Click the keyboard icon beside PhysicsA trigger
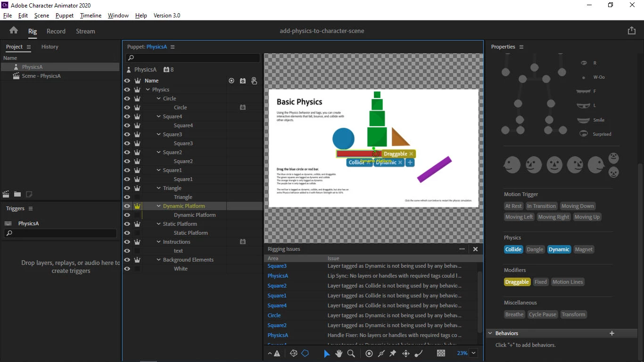 pos(8,223)
